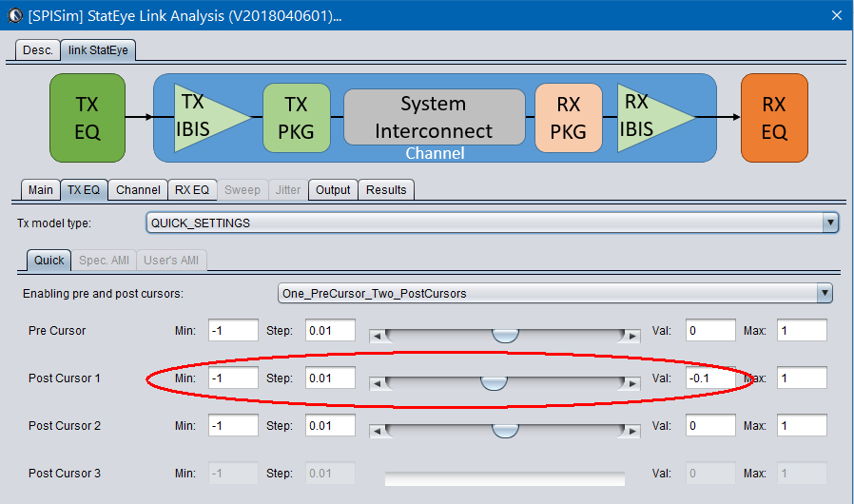
Task: Open the RX EQ tab
Action: (x=192, y=190)
